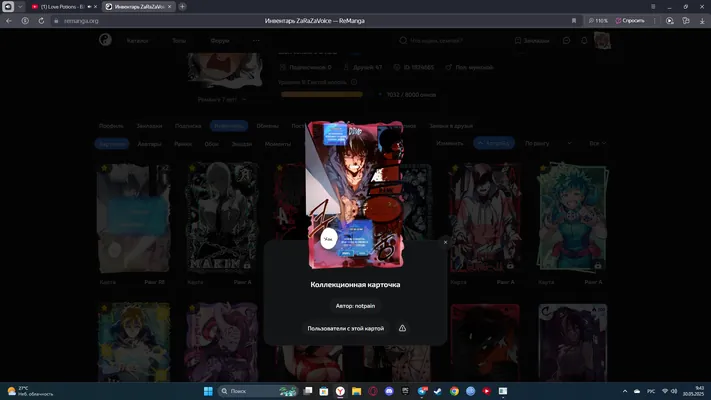Click the enlarged collectible card image
Image resolution: width=711 pixels, height=400 pixels.
355,195
